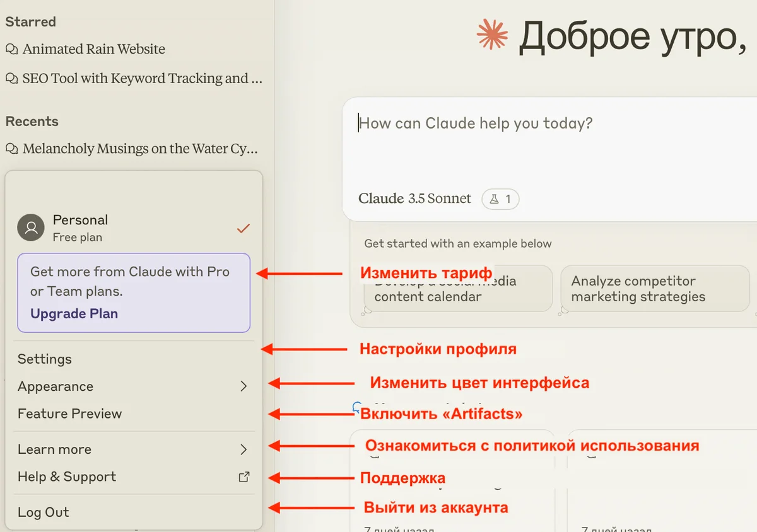757x532 pixels.
Task: Select the social media content calendar example
Action: coord(457,289)
